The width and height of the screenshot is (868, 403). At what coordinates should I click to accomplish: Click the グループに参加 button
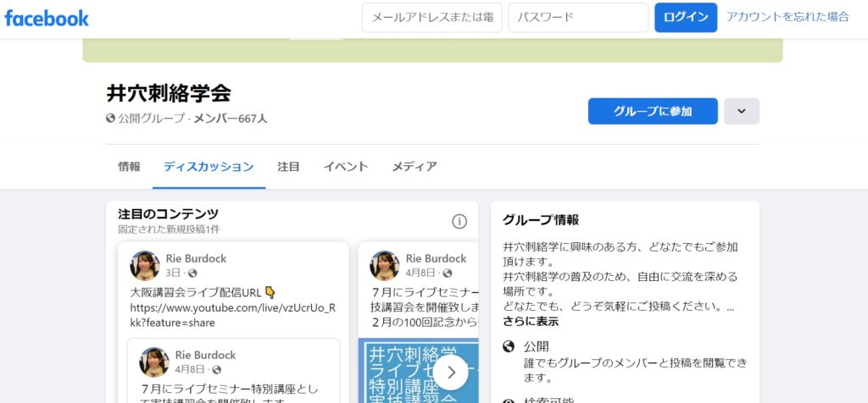(x=653, y=111)
